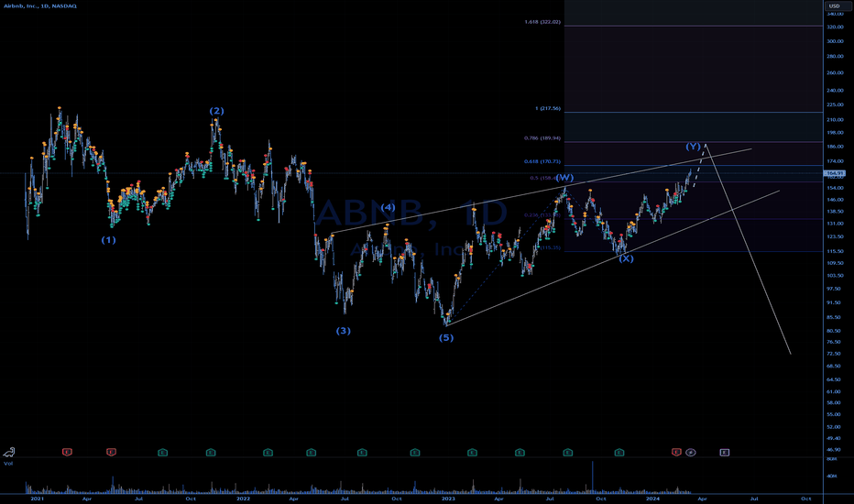Image resolution: width=854 pixels, height=504 pixels.
Task: Open the green earnings marker for spring 2023
Action: pos(520,453)
